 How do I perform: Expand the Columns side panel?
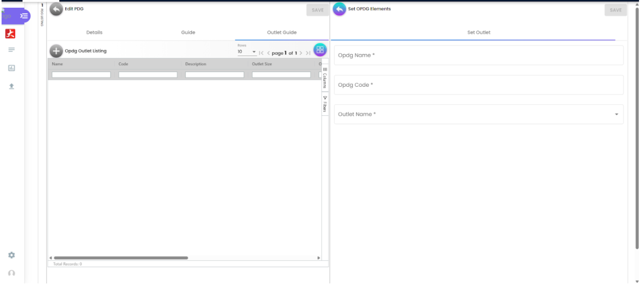click(x=325, y=78)
